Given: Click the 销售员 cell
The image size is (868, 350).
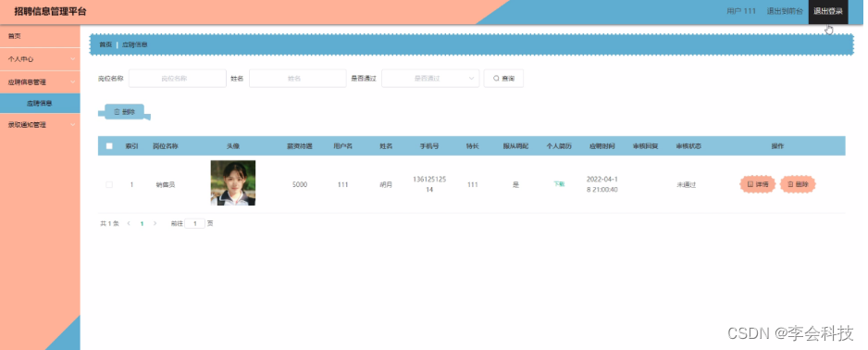Looking at the screenshot, I should point(166,185).
